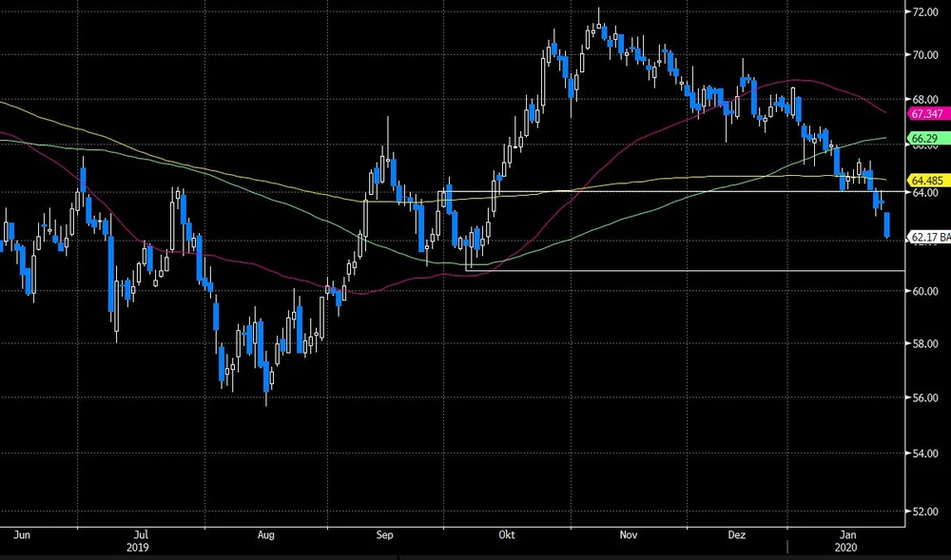Select the Jul label on time axis

(142, 535)
